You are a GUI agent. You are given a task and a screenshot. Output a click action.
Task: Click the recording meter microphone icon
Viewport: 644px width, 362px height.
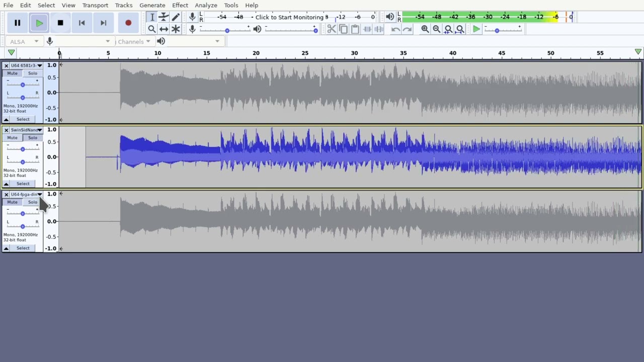coord(192,17)
